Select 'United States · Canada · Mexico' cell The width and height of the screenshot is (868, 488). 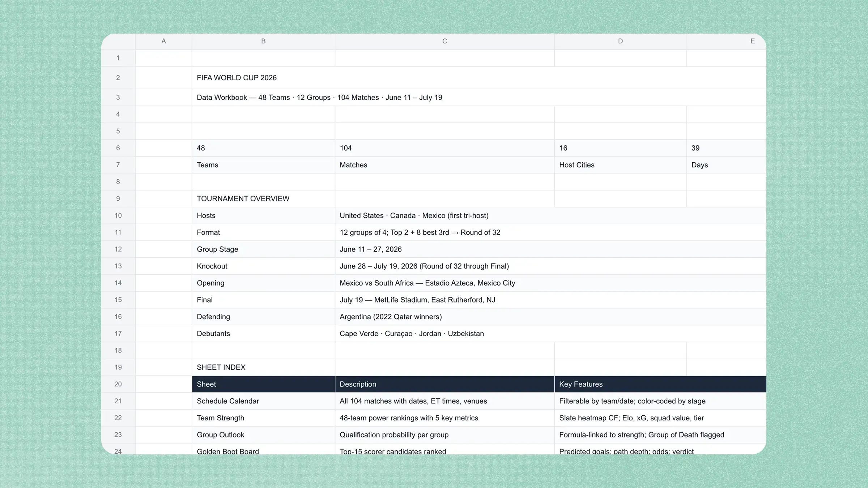(550, 215)
